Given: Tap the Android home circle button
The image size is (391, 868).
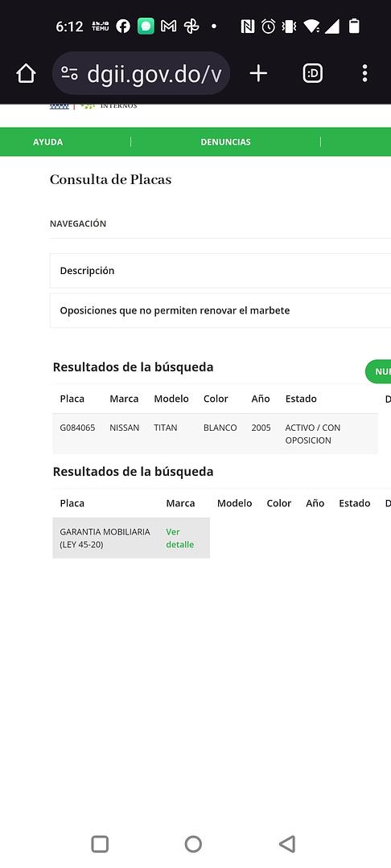Looking at the screenshot, I should [x=193, y=844].
